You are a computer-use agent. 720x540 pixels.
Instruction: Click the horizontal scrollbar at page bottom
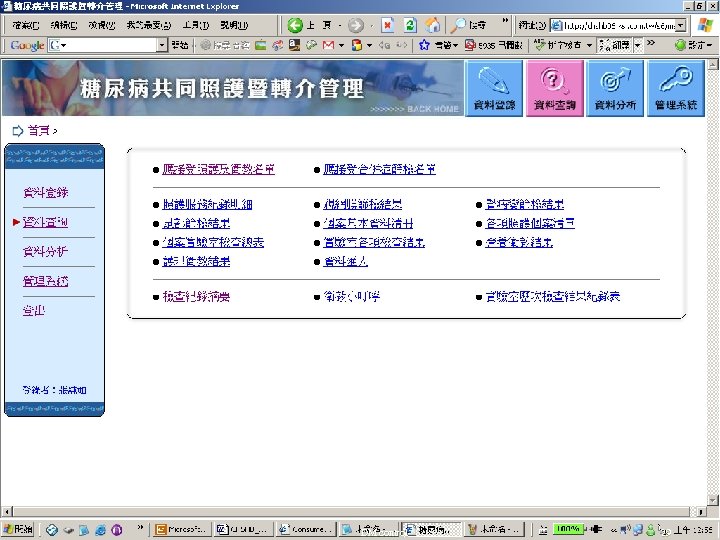(x=351, y=512)
